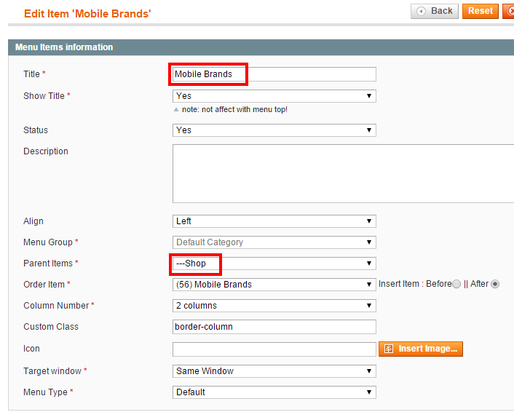Viewport: 514px width, 420px height.
Task: Click the Insert Image button
Action: pyautogui.click(x=421, y=349)
